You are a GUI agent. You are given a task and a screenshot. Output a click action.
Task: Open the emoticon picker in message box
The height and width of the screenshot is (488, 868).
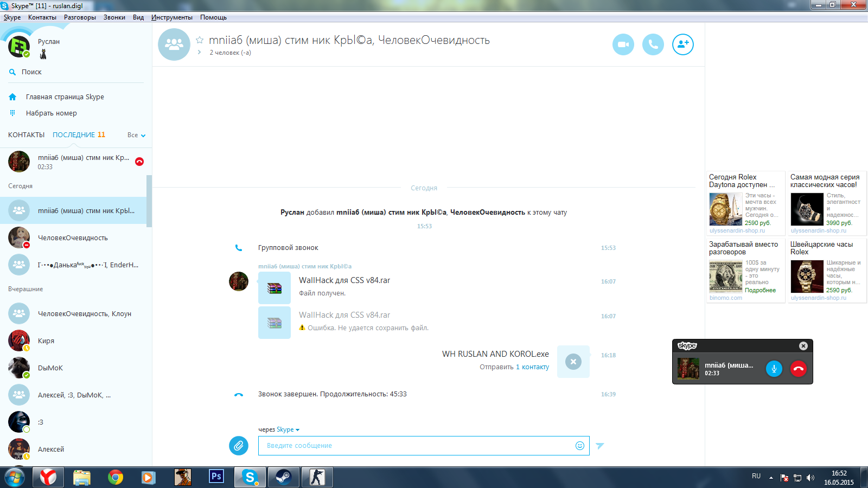coord(580,446)
